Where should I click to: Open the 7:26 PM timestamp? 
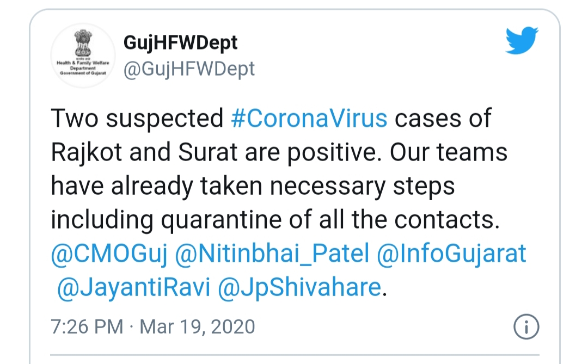(x=87, y=326)
